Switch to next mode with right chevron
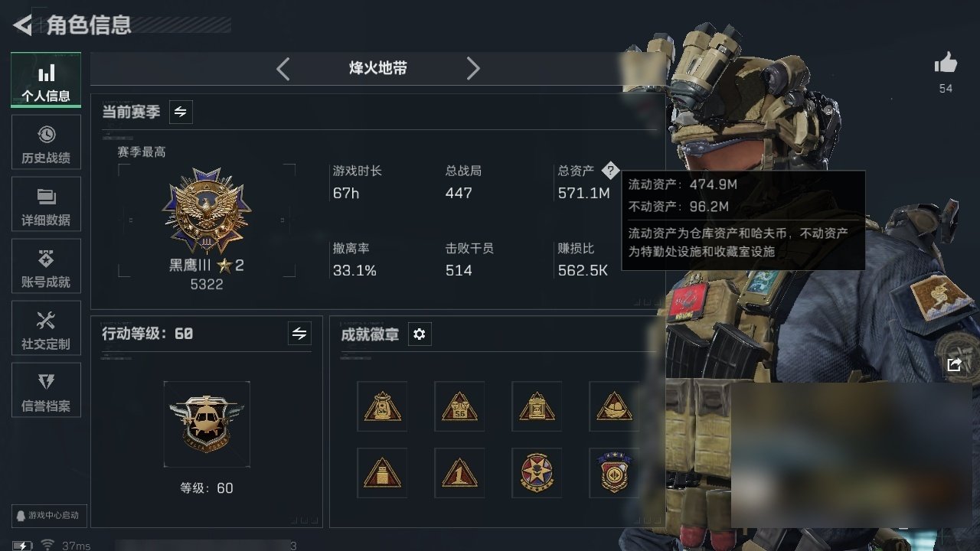The height and width of the screenshot is (551, 980). 473,69
